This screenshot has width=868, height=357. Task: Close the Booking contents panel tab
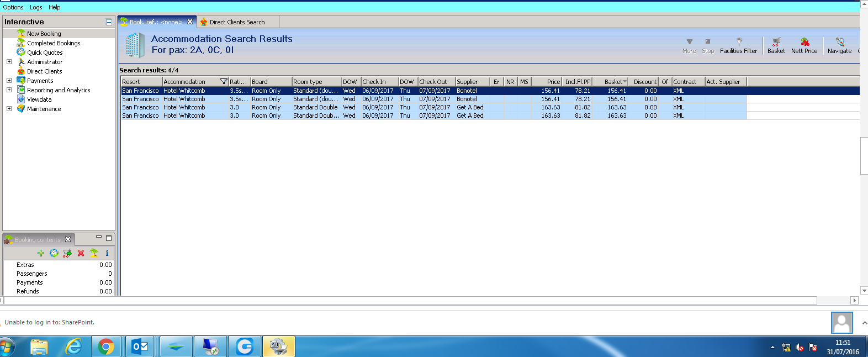[68, 239]
